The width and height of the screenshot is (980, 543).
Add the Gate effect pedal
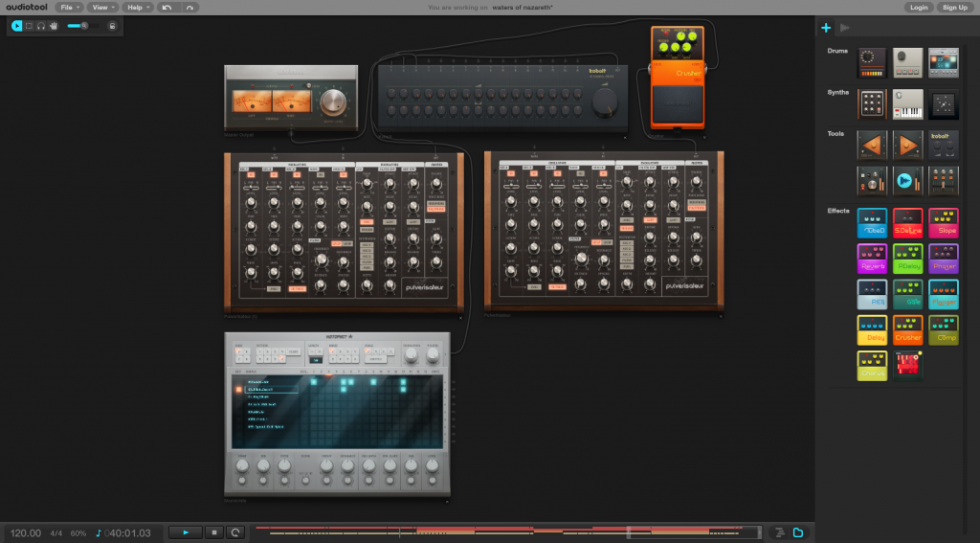[x=907, y=294]
